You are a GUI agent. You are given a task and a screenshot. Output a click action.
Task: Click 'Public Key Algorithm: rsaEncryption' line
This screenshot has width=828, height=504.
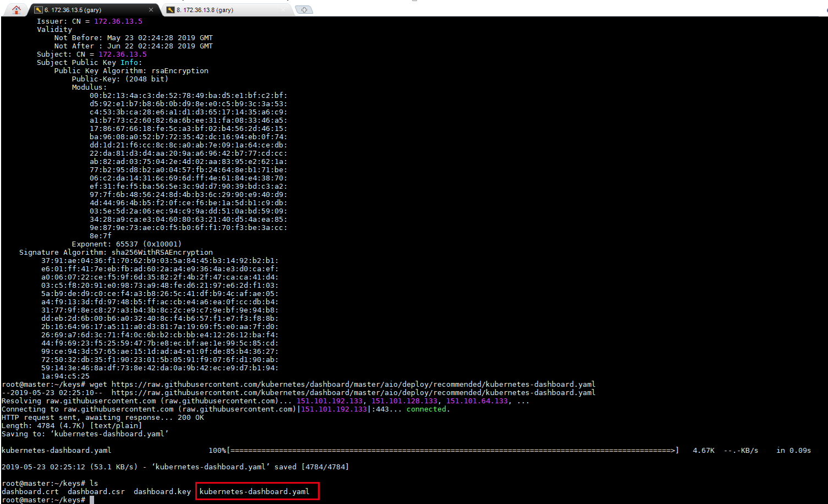(x=131, y=70)
